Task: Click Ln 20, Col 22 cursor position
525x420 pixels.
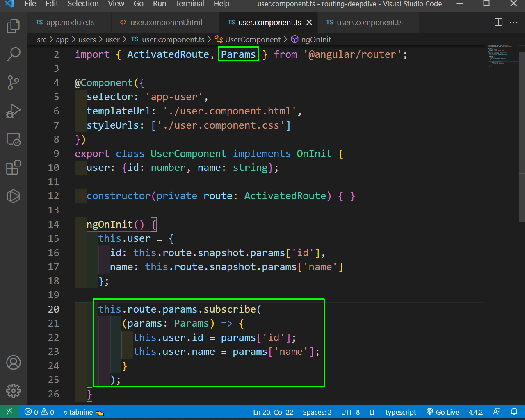Action: [x=273, y=412]
